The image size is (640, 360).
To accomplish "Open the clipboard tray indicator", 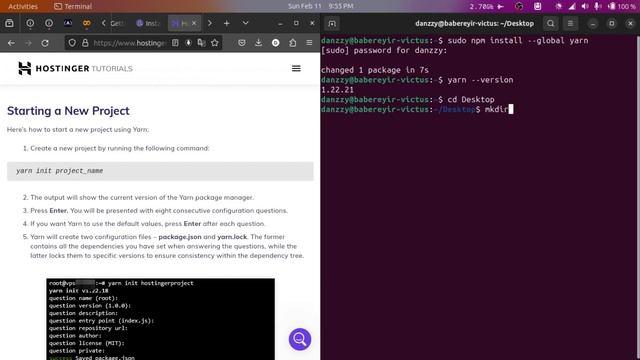I will coord(538,6).
